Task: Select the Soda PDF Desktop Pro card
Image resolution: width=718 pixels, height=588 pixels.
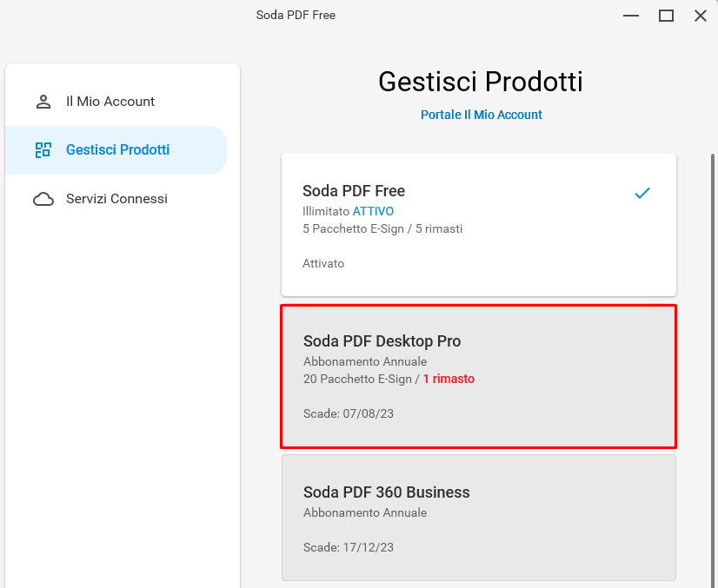Action: [478, 376]
